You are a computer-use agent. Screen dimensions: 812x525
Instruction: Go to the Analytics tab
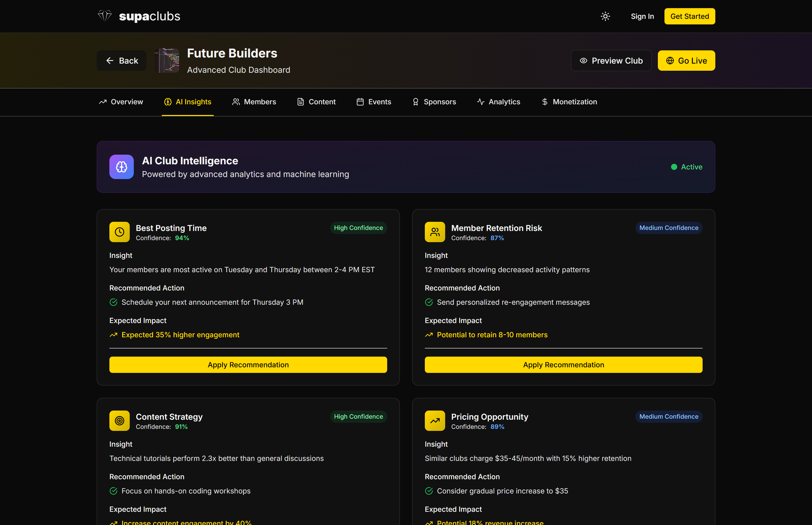coord(498,102)
